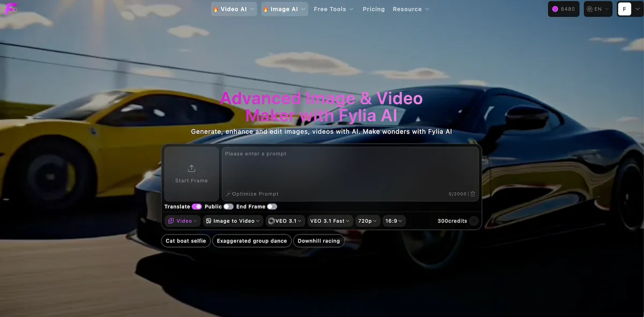This screenshot has width=644, height=317.
Task: Select the Downhill racing suggestion
Action: tap(319, 241)
